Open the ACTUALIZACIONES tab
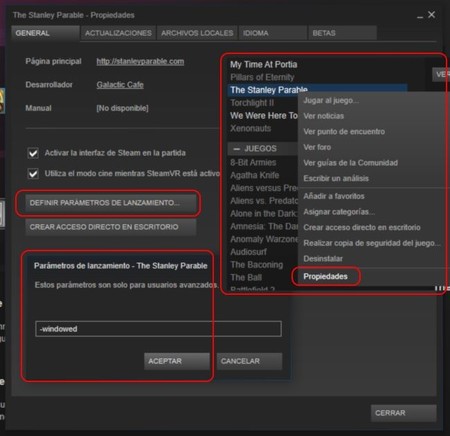Image resolution: width=450 pixels, height=436 pixels. click(118, 33)
